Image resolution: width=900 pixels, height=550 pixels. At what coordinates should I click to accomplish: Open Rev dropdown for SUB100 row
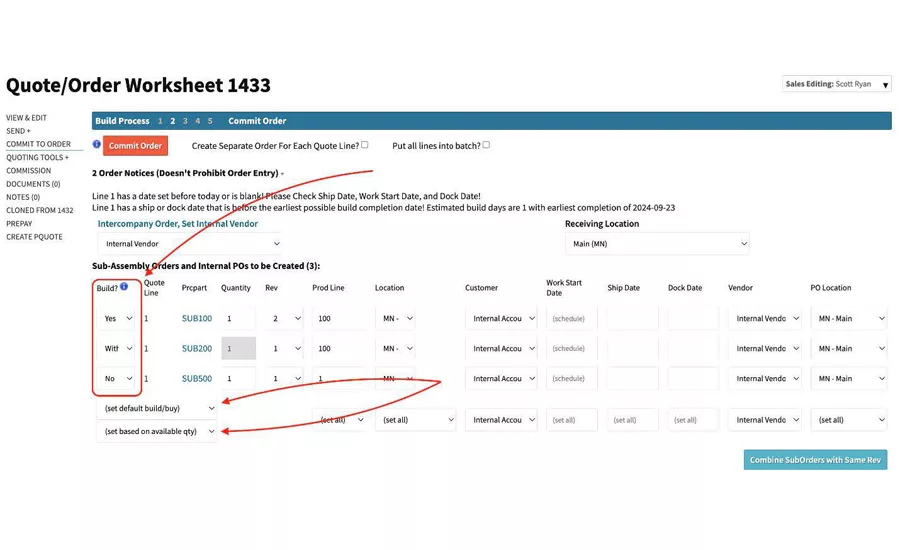pyautogui.click(x=284, y=318)
